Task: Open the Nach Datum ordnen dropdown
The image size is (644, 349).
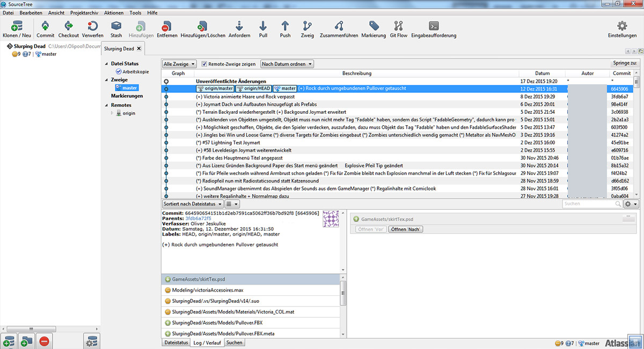Action: click(287, 64)
